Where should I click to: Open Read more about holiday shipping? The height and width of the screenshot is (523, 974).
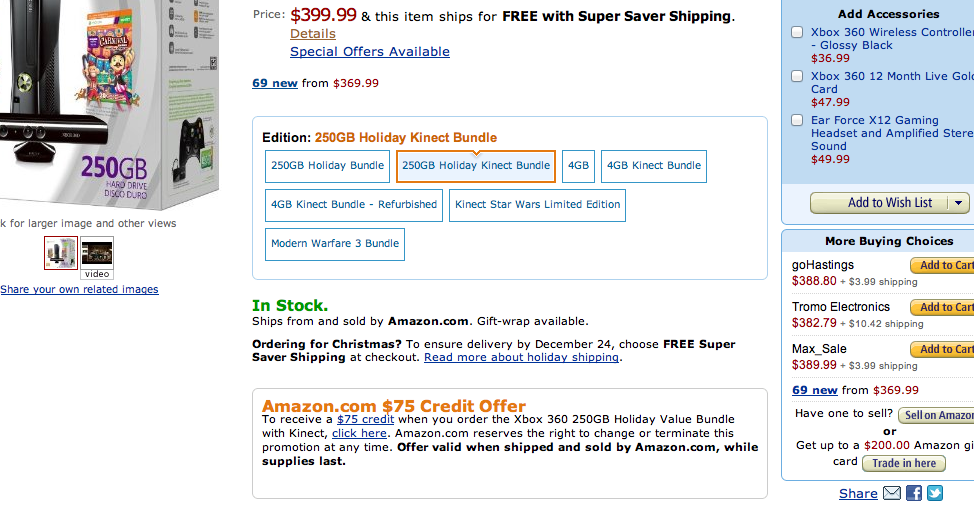pyautogui.click(x=522, y=358)
